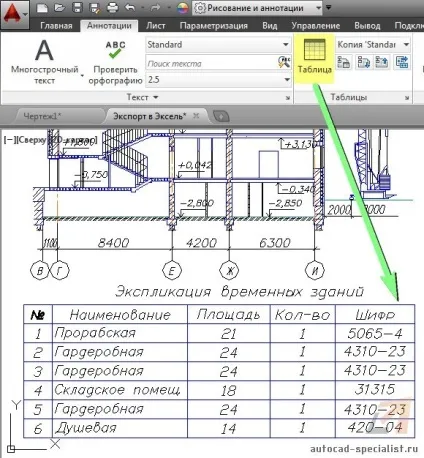Click the Print (plot) icon
The width and height of the screenshot is (424, 458).
[x=112, y=8]
